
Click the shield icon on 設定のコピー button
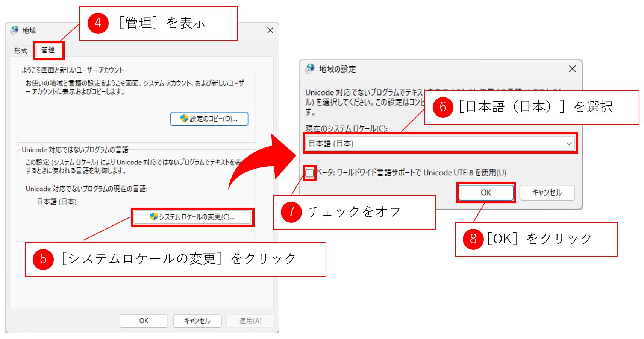tap(184, 119)
